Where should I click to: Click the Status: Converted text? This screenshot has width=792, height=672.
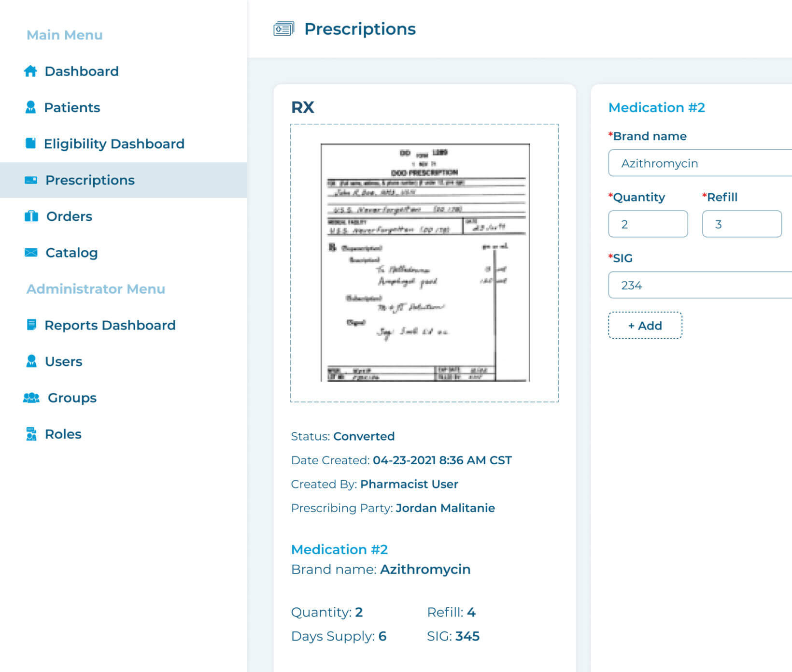tap(343, 436)
